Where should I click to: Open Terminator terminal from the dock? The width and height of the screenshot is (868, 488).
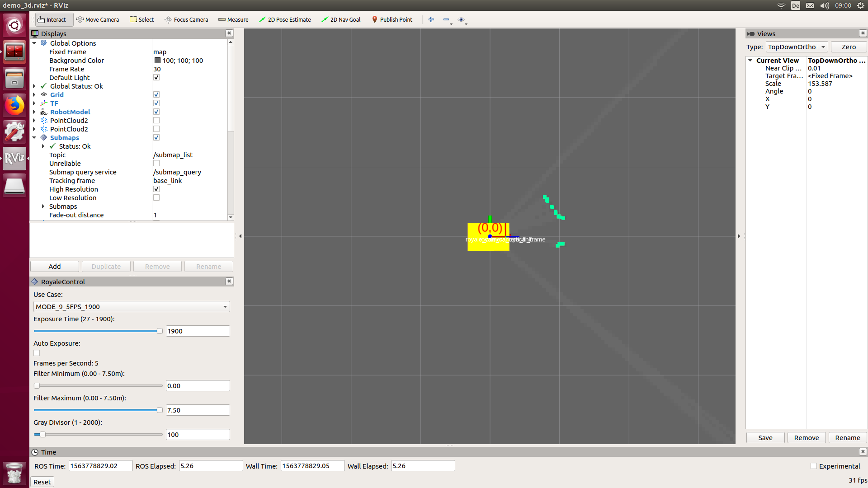point(14,52)
